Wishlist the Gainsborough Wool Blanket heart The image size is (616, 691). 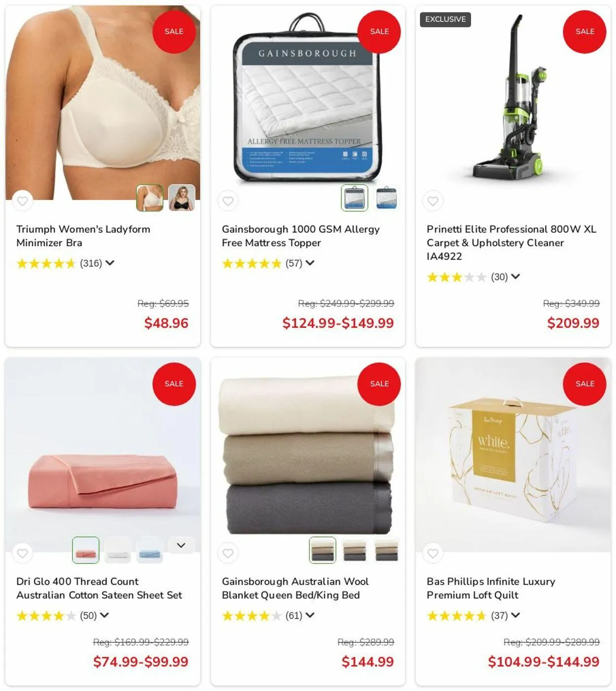click(x=228, y=553)
